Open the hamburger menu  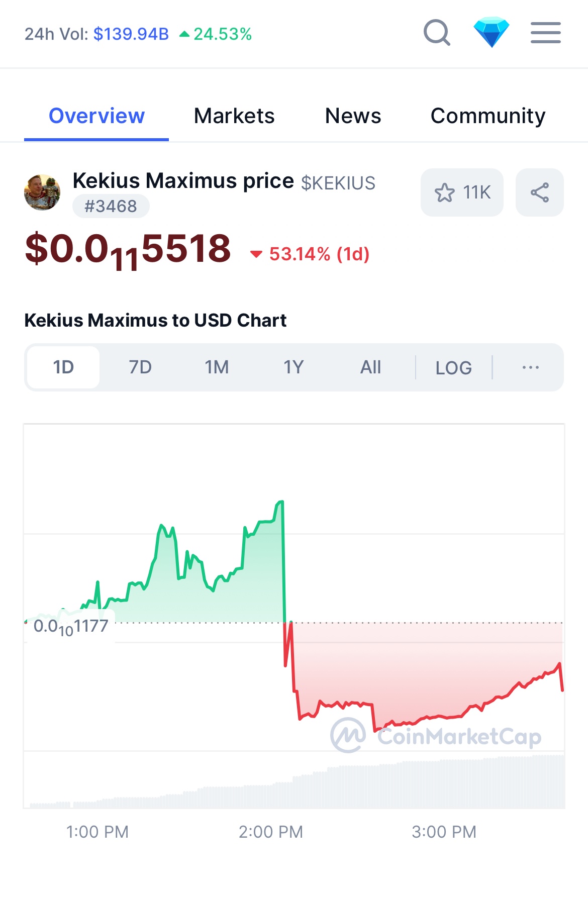(x=545, y=33)
